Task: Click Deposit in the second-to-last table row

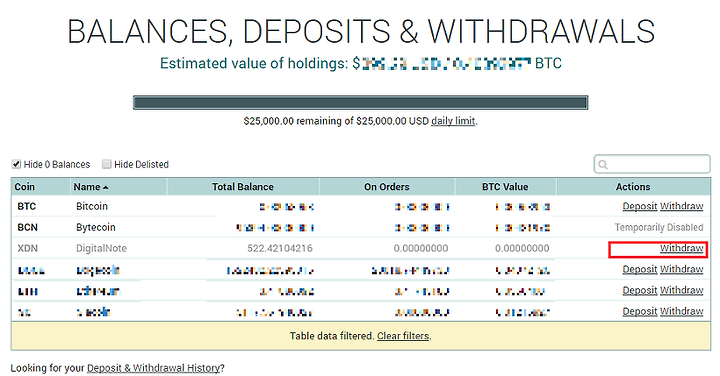Action: coord(640,291)
